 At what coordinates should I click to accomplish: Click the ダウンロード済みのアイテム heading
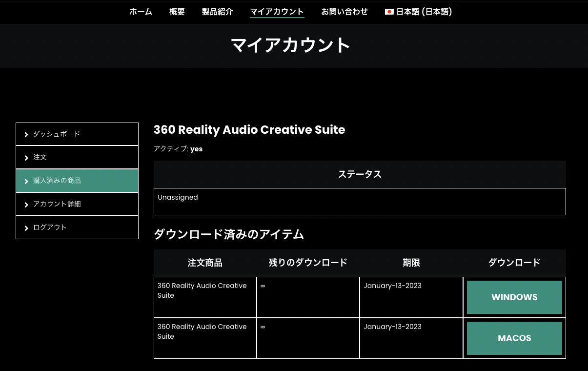229,235
